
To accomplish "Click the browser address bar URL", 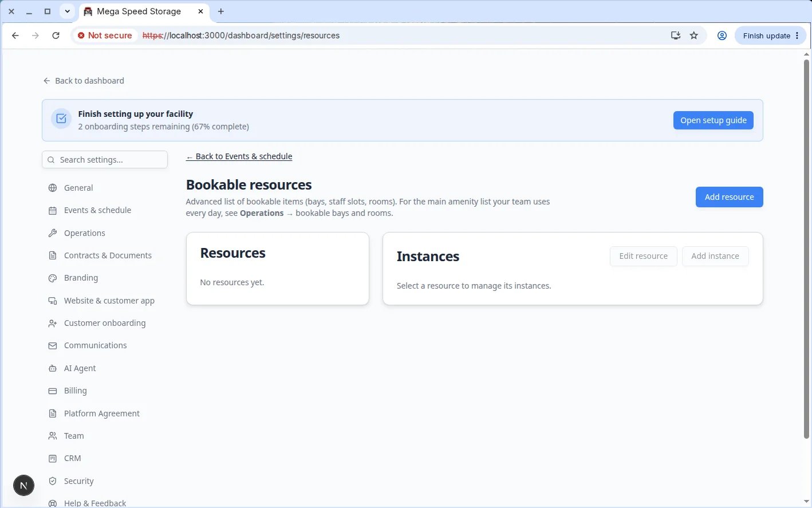I will 241,36.
